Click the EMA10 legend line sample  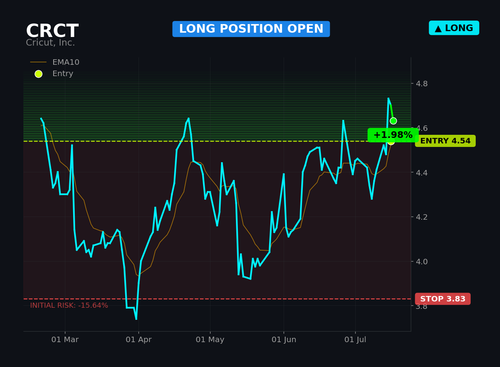[38, 62]
